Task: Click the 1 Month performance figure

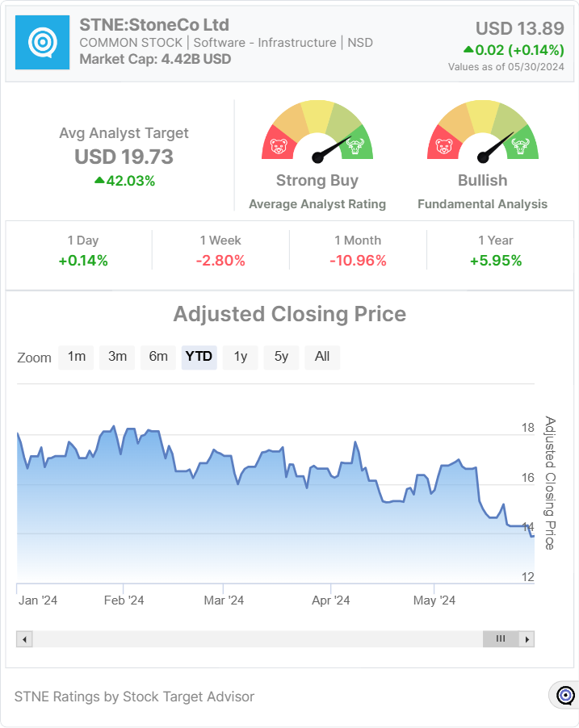Action: click(358, 261)
